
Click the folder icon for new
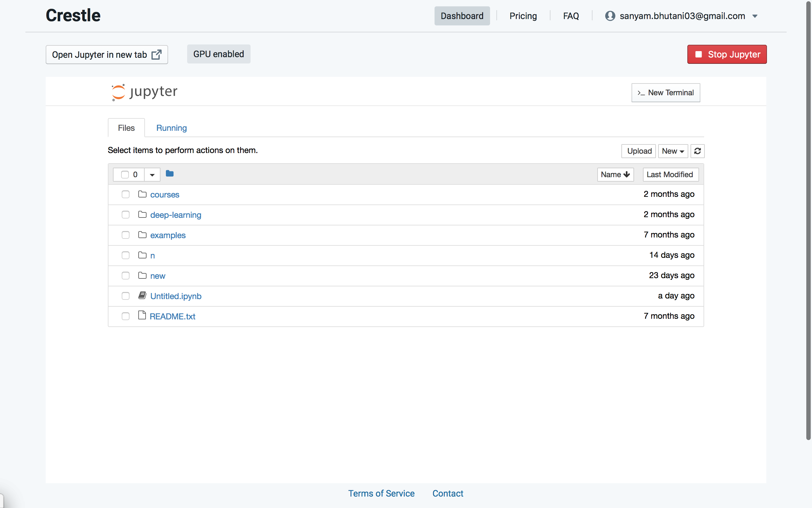point(142,276)
